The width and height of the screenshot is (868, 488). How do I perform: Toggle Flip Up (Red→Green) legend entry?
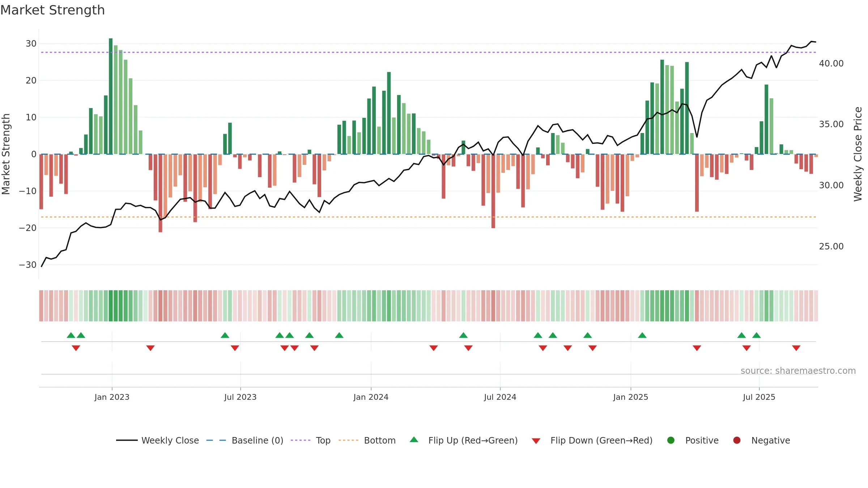tap(464, 440)
